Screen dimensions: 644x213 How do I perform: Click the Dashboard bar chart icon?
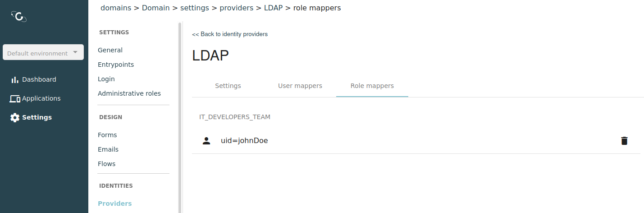click(x=15, y=80)
